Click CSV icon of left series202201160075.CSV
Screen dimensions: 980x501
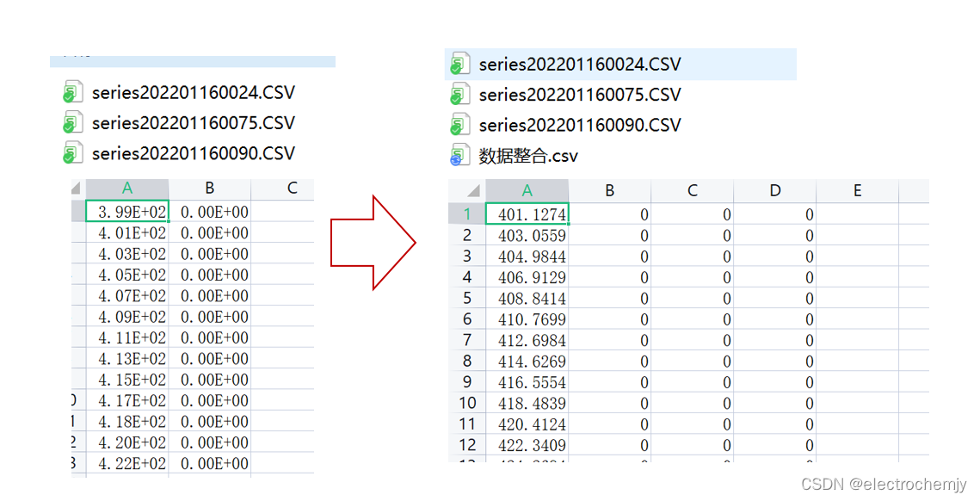coord(72,122)
